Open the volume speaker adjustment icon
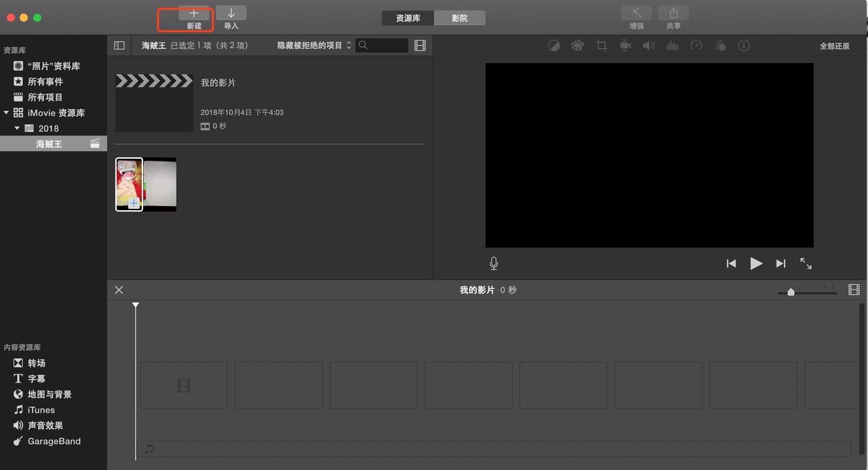 pyautogui.click(x=649, y=45)
